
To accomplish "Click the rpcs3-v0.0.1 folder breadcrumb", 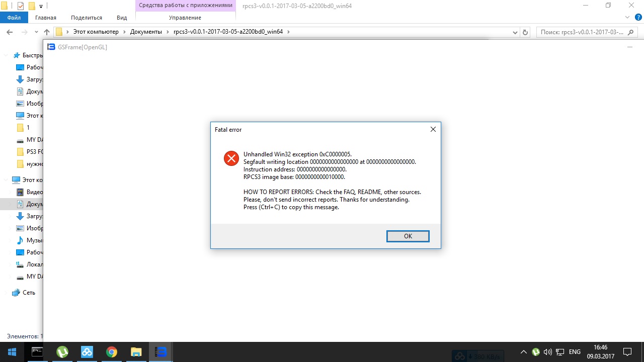I will click(228, 32).
